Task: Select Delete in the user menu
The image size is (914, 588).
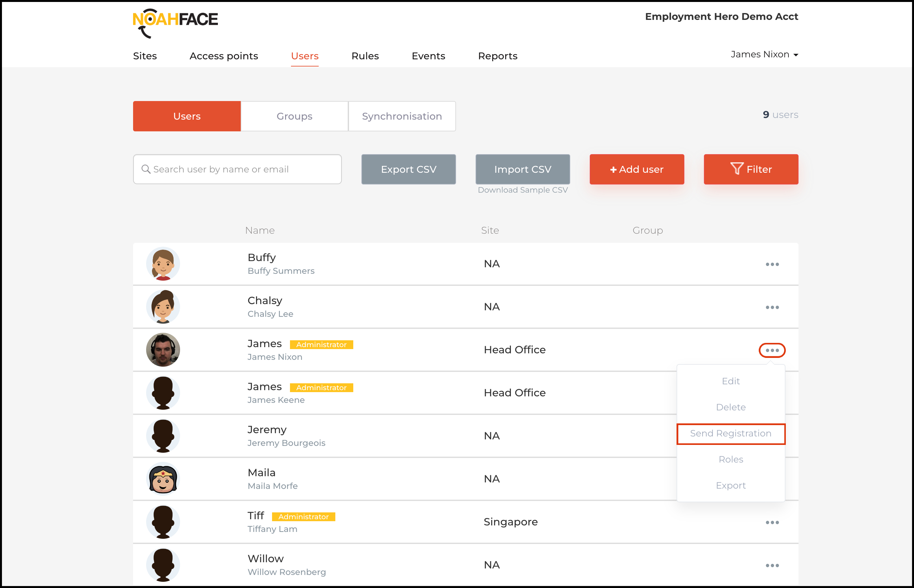Action: (x=731, y=407)
